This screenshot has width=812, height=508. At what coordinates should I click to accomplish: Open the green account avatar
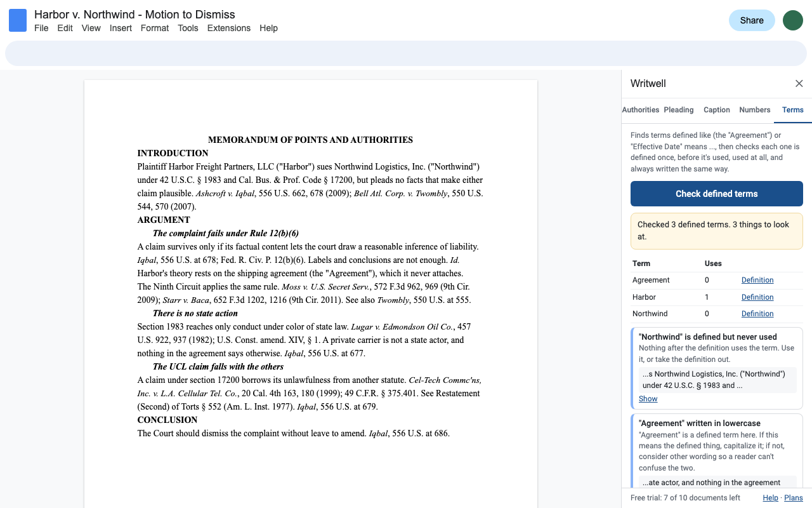coord(793,20)
